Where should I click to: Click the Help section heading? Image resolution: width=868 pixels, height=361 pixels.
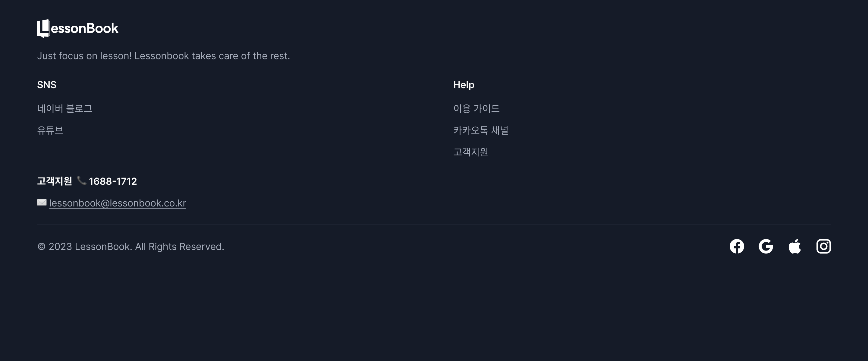tap(464, 85)
